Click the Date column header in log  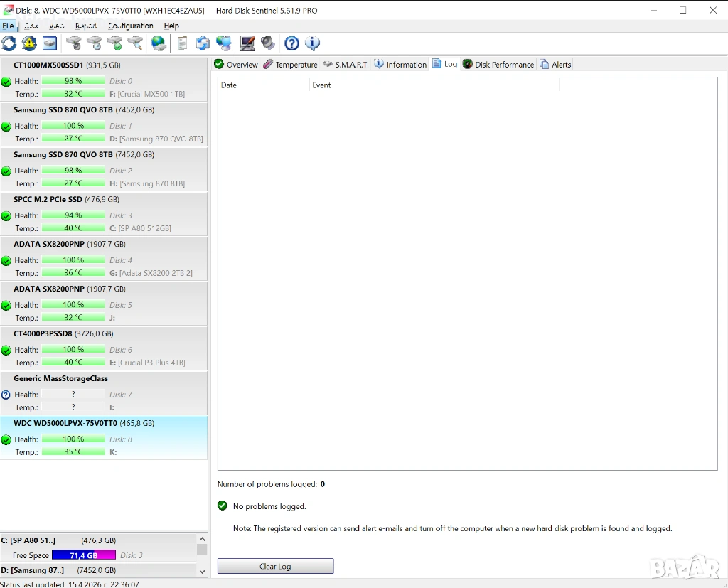click(263, 85)
